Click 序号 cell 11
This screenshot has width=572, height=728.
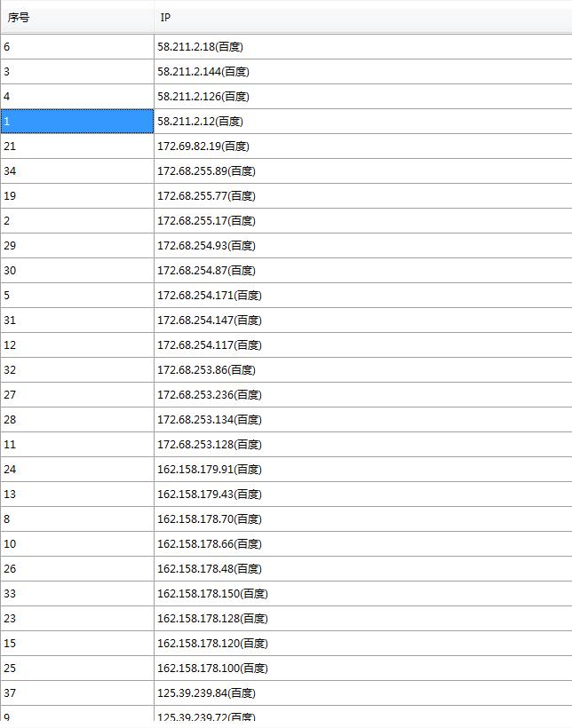pyautogui.click(x=77, y=444)
